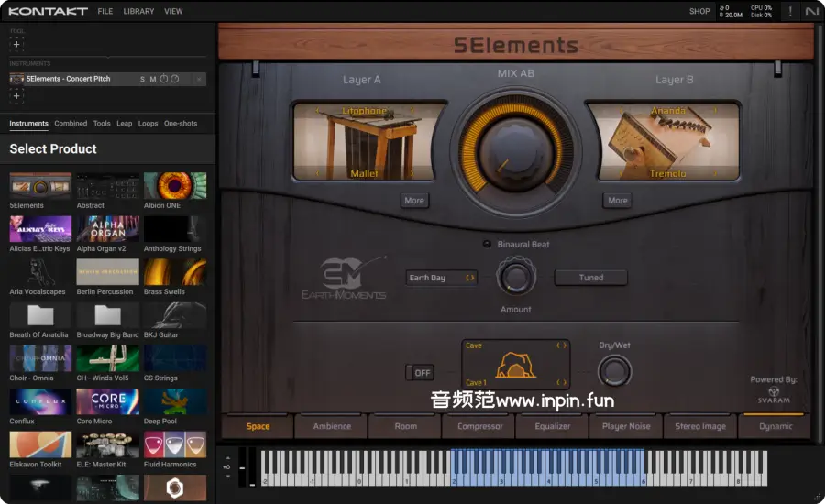The image size is (825, 504).
Task: Click the MIX AB knob
Action: point(515,145)
